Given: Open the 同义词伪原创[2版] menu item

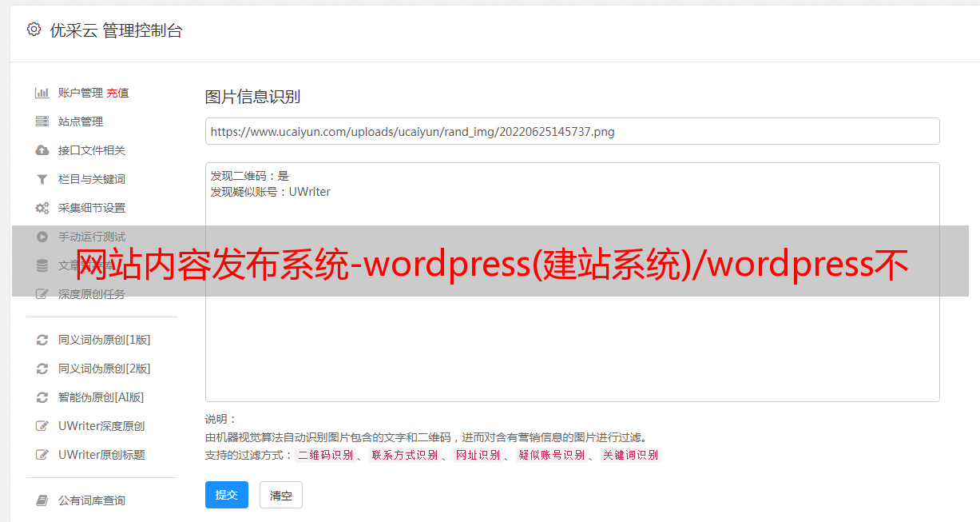Looking at the screenshot, I should tap(105, 369).
